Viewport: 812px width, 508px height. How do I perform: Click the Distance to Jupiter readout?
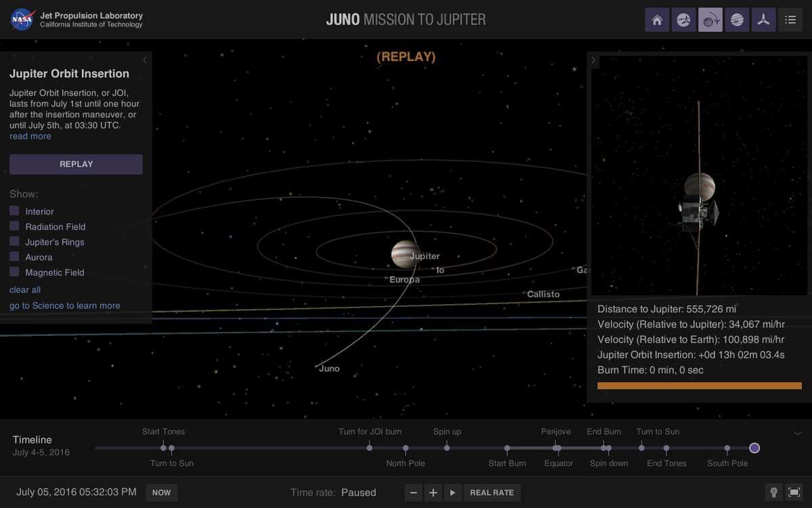(667, 309)
